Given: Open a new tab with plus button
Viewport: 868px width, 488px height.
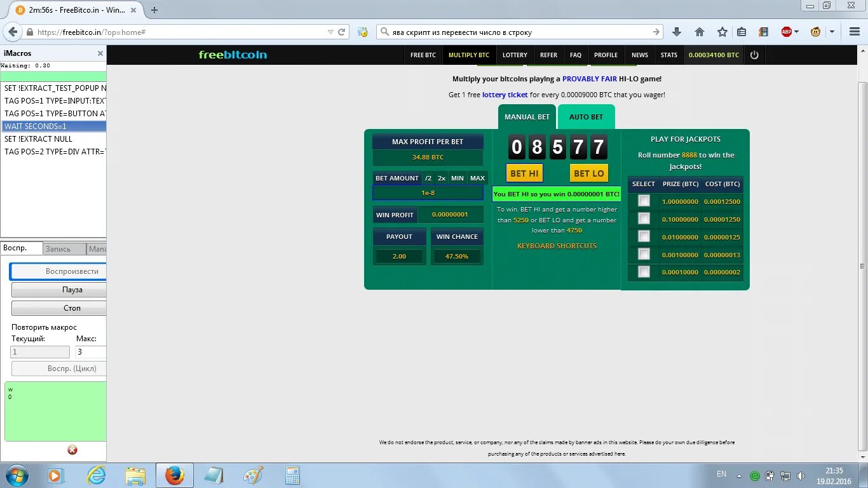Looking at the screenshot, I should click(x=154, y=10).
